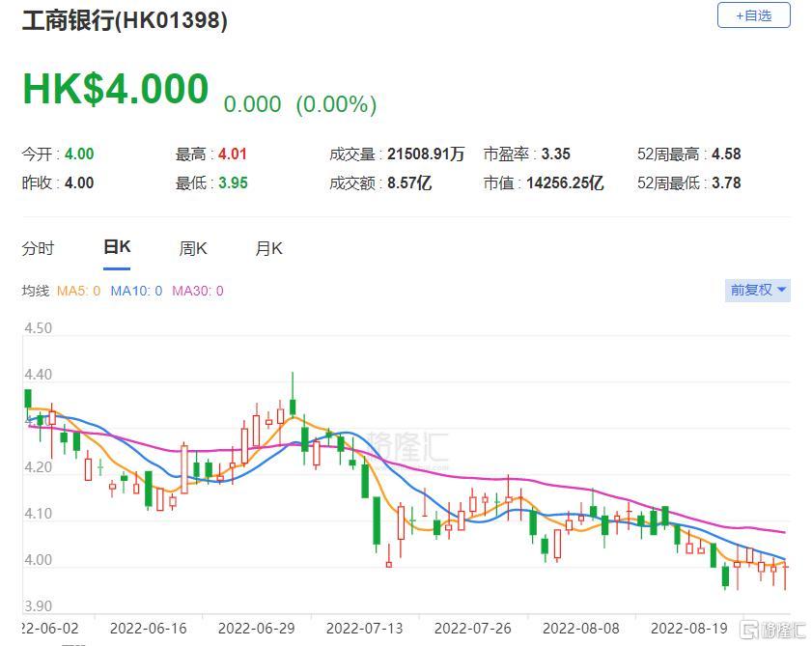Image resolution: width=812 pixels, height=646 pixels.
Task: Click the 今开 opening value 4.00
Action: (79, 154)
